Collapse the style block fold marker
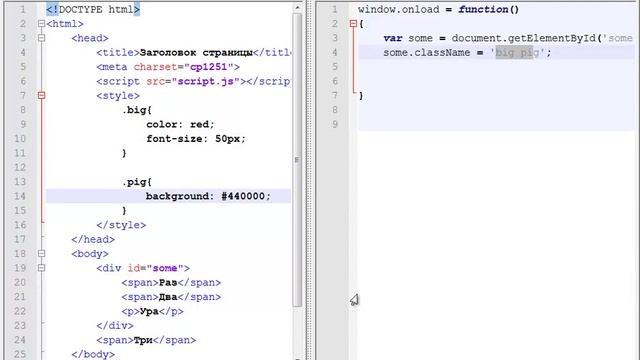The image size is (640, 360). tap(41, 96)
